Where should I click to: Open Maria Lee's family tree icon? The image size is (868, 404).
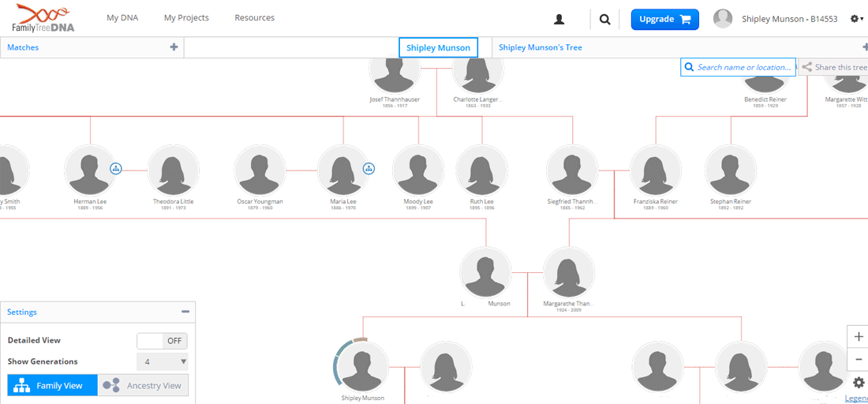[x=369, y=168]
